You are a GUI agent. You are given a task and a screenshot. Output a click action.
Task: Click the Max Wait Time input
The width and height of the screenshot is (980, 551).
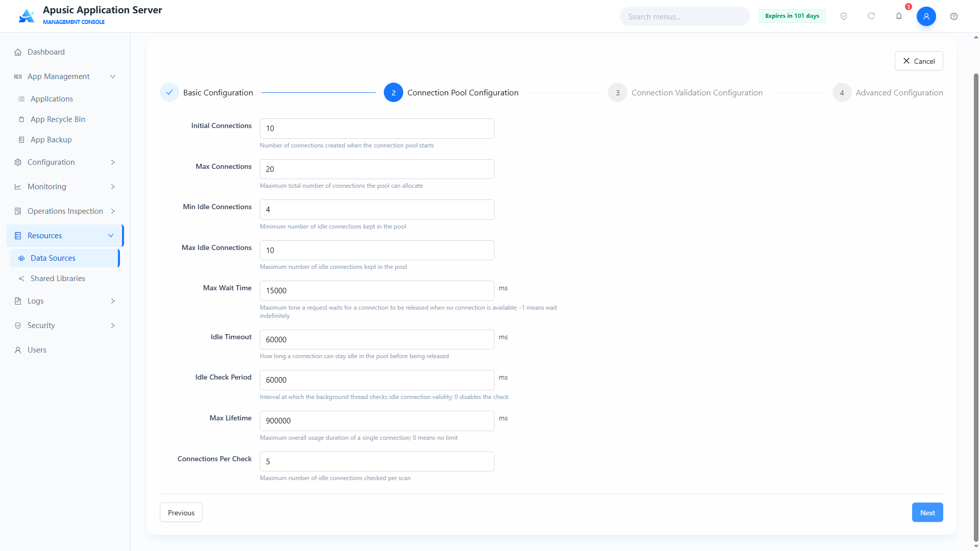[377, 291]
